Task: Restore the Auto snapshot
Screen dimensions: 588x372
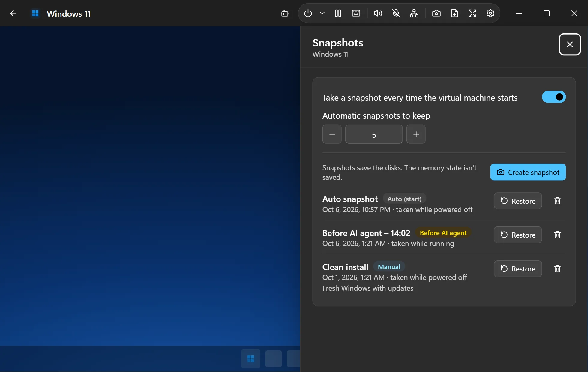Action: [518, 201]
